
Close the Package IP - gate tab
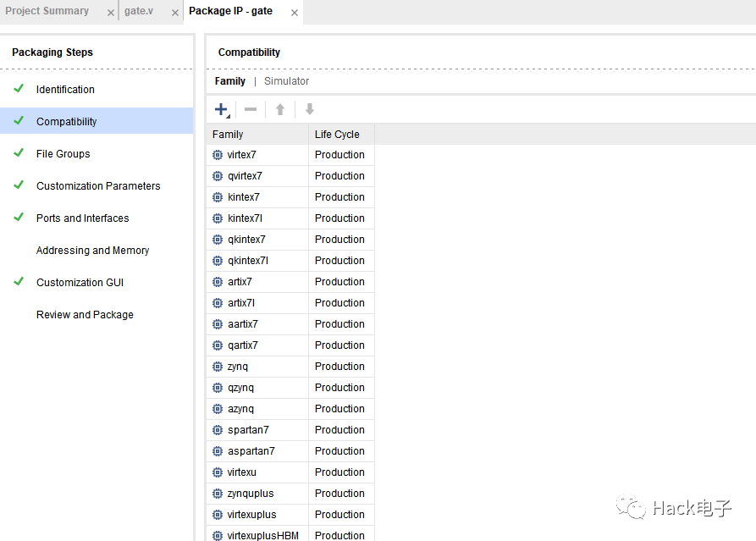point(294,13)
